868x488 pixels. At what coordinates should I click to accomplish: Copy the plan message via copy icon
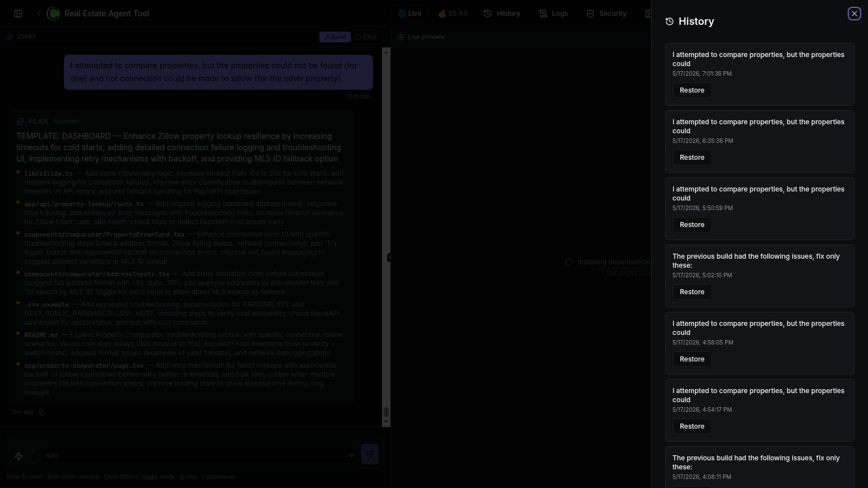coord(42,412)
